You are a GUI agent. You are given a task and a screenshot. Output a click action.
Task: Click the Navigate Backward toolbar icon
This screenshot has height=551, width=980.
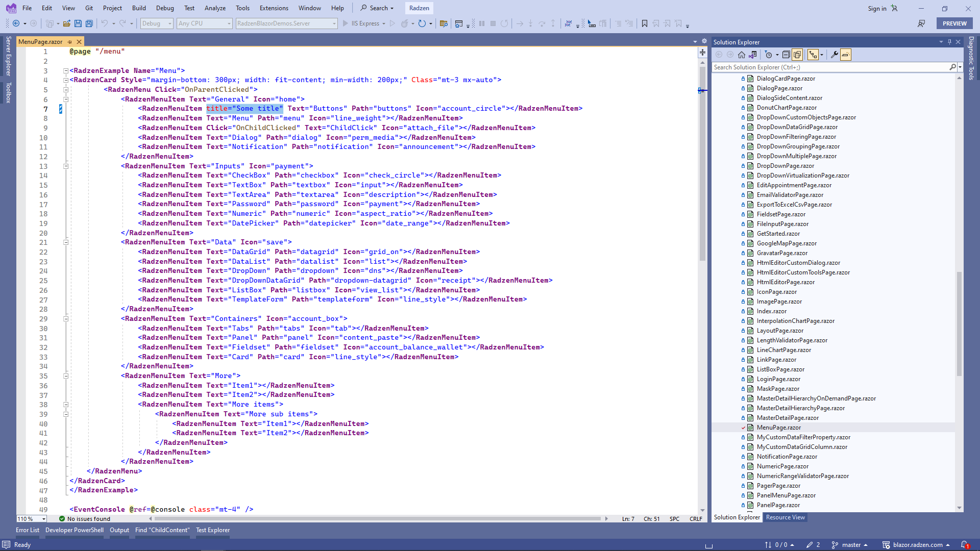(16, 23)
